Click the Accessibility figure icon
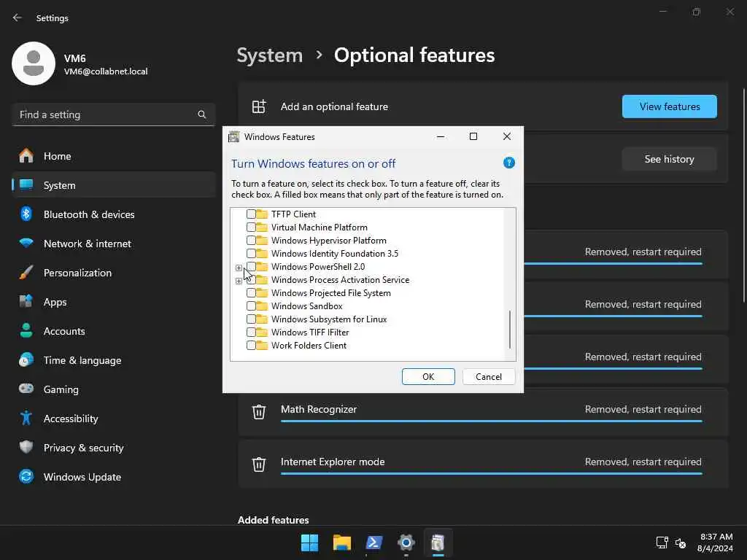The width and height of the screenshot is (747, 560). [x=26, y=418]
